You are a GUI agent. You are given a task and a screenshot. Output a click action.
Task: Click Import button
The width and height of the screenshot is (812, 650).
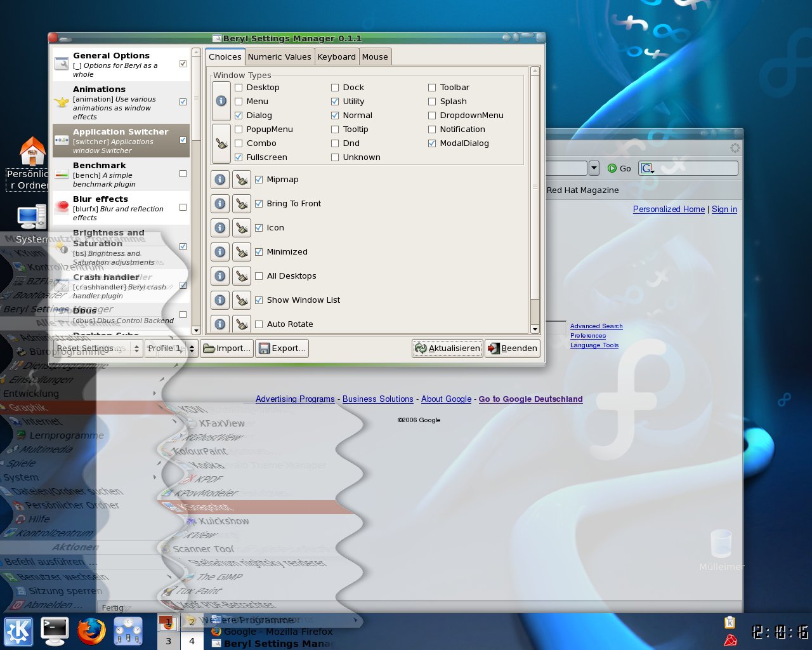[x=227, y=348]
